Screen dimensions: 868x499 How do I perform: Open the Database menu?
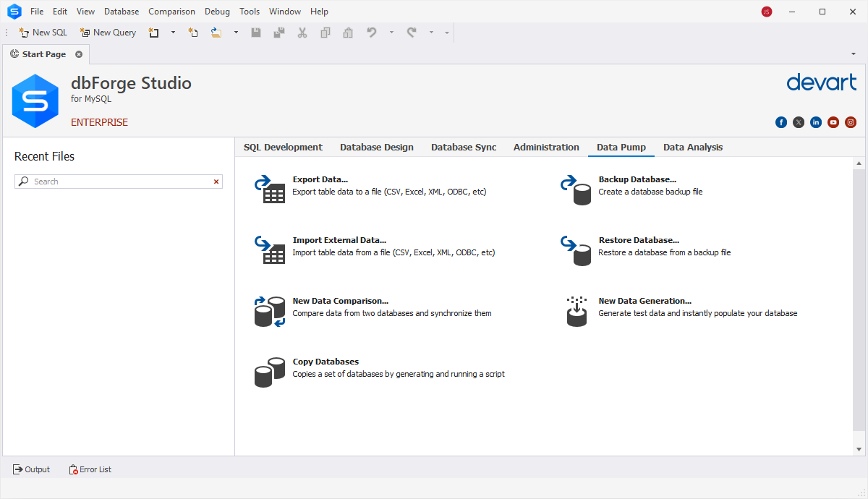coord(122,12)
